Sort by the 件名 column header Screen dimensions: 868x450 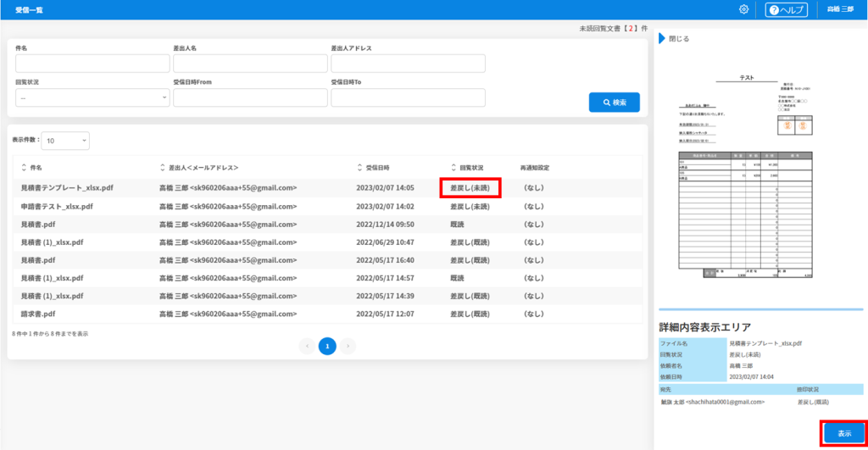pos(31,168)
